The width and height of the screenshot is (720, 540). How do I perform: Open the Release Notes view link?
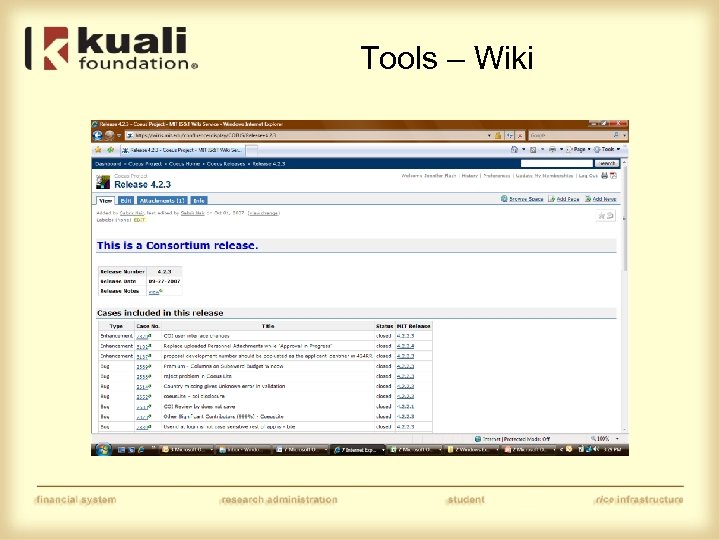(154, 292)
